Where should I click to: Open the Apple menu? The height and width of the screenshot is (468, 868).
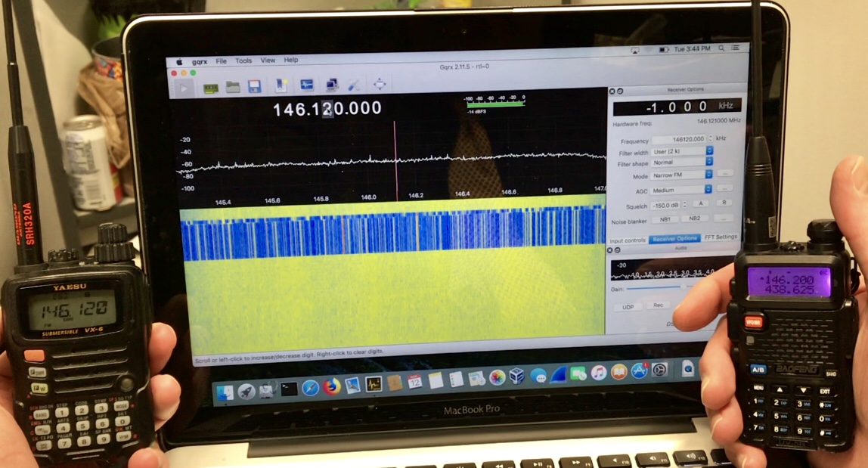pyautogui.click(x=178, y=62)
